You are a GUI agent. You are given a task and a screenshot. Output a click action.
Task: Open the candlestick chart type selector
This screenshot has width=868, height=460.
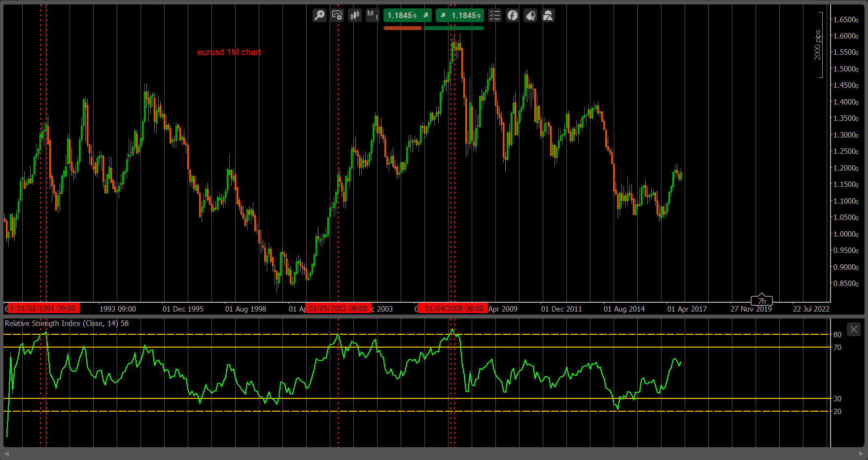click(355, 15)
